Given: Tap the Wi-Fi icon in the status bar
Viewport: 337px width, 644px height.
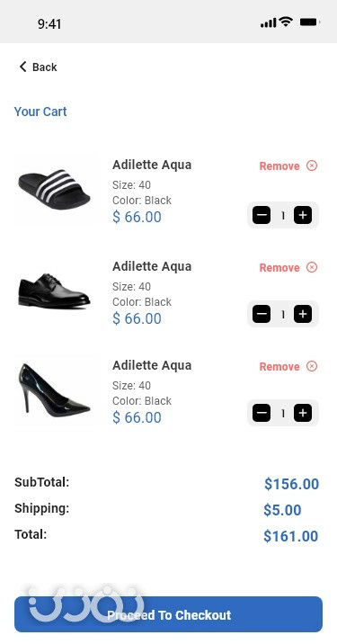Looking at the screenshot, I should [x=285, y=22].
